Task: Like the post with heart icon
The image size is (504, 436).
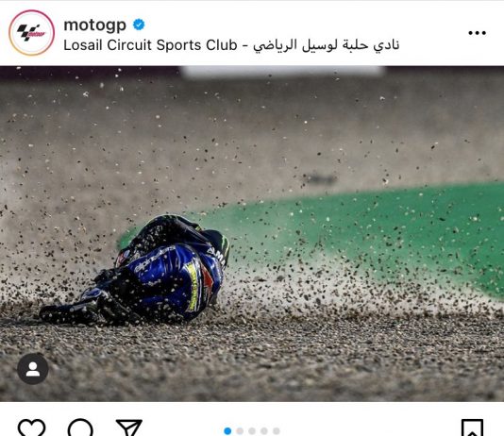Action: [31, 428]
